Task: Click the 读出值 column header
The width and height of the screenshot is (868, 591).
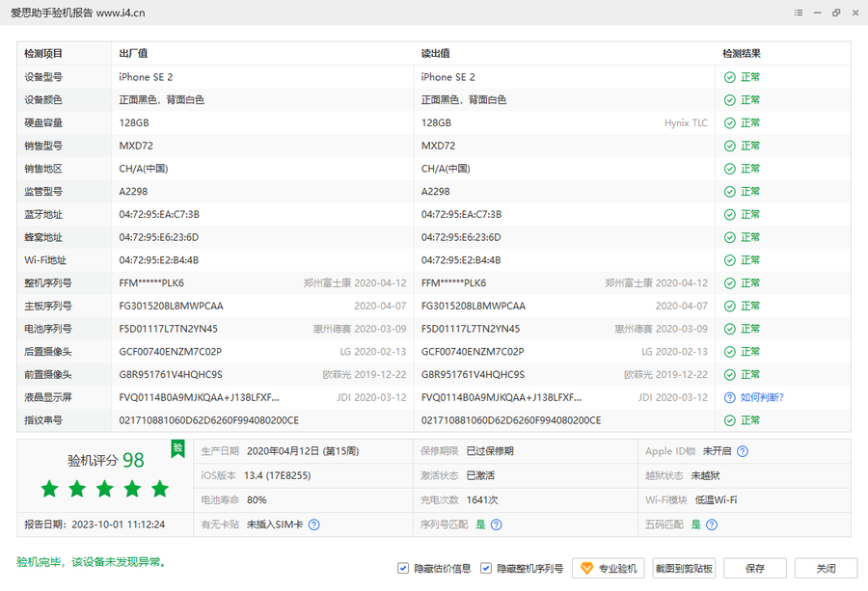Action: [436, 54]
